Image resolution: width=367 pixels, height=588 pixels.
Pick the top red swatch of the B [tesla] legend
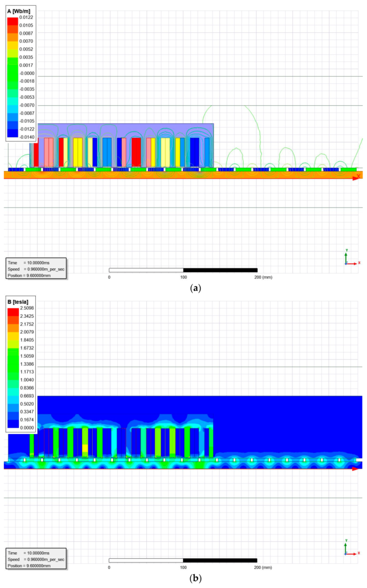tap(13, 312)
